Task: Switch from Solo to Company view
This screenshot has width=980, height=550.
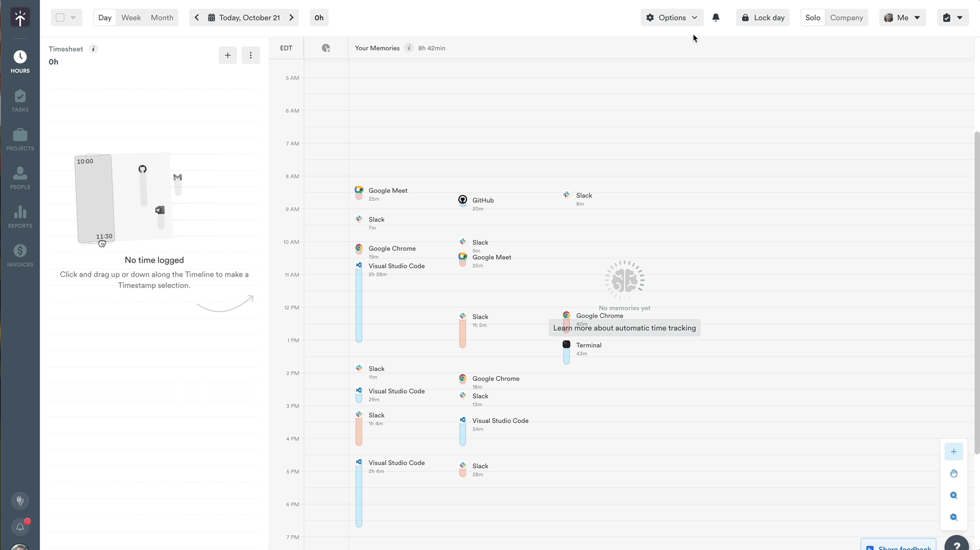Action: click(x=847, y=17)
